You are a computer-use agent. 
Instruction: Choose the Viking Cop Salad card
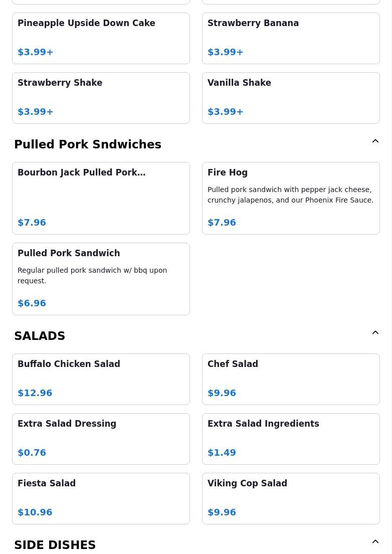pyautogui.click(x=291, y=499)
